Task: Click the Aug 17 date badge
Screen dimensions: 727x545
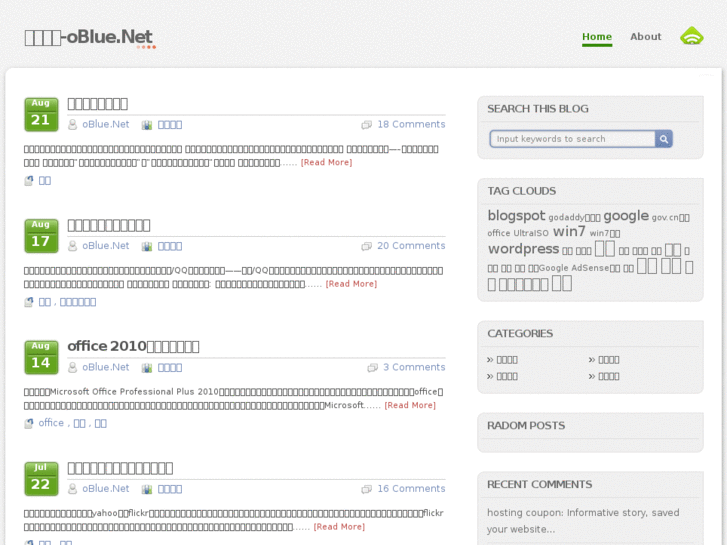Action: coord(41,236)
